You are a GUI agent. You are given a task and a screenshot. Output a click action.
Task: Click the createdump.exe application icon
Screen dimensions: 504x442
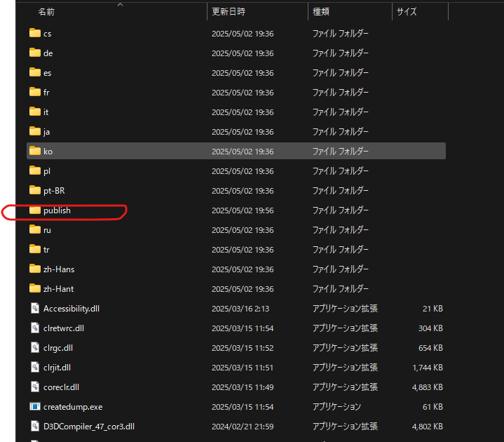pos(35,407)
